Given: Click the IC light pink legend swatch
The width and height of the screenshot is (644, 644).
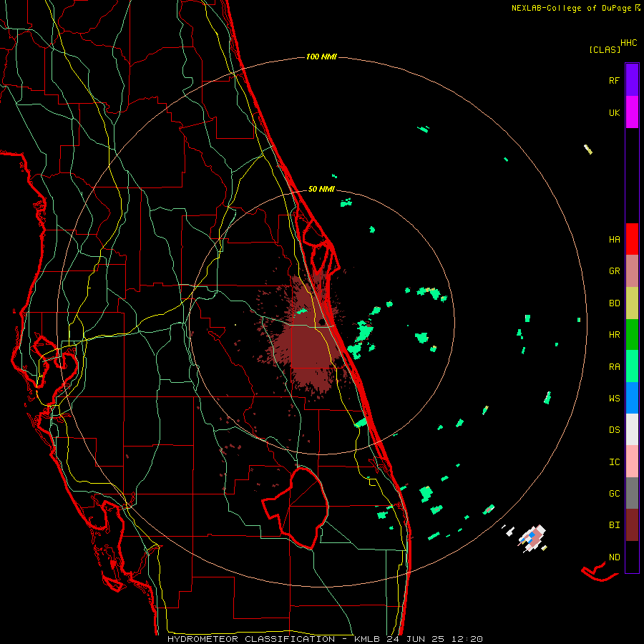Looking at the screenshot, I should pos(632,462).
